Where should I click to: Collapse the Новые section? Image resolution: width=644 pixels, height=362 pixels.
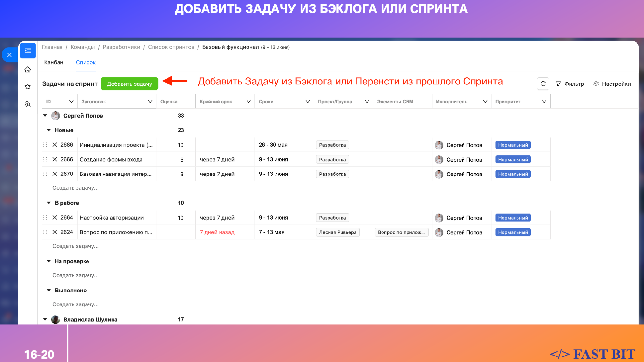click(x=49, y=130)
